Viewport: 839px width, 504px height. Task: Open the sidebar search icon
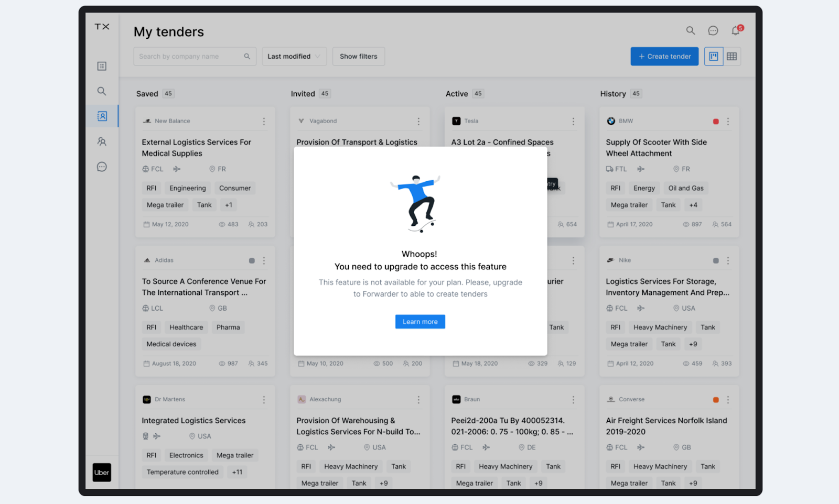102,91
